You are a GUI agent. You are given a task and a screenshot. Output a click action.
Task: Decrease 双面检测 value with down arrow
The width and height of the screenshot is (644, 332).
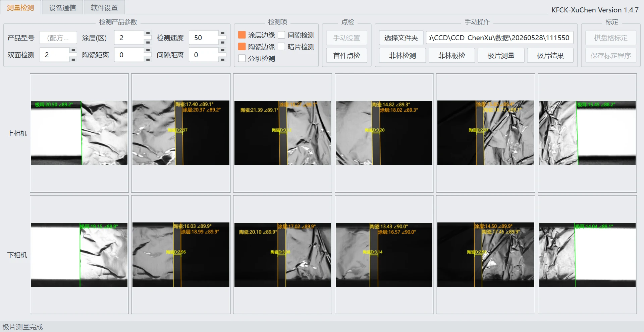73,59
